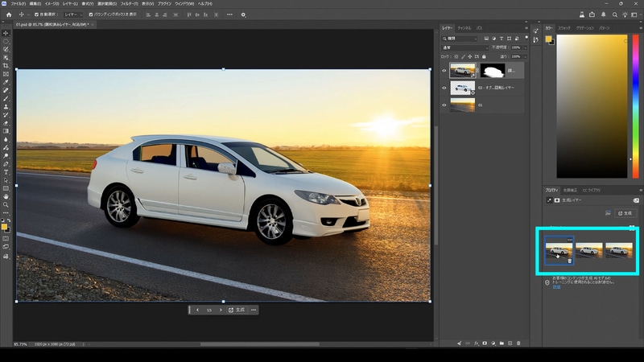Select the Crop tool
Image resolution: width=644 pixels, height=362 pixels.
click(x=6, y=65)
